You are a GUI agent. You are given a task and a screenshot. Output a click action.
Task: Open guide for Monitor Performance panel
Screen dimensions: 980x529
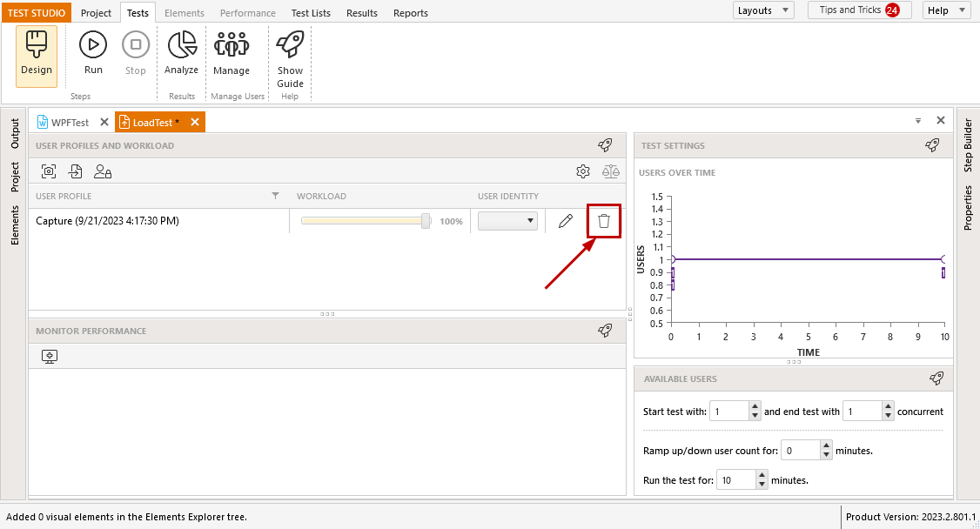click(x=605, y=331)
